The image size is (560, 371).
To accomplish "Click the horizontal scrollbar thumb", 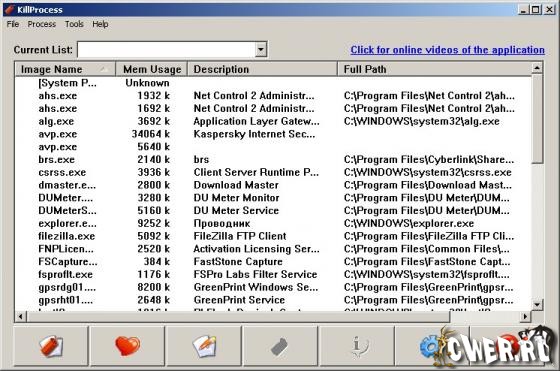I will [x=238, y=316].
